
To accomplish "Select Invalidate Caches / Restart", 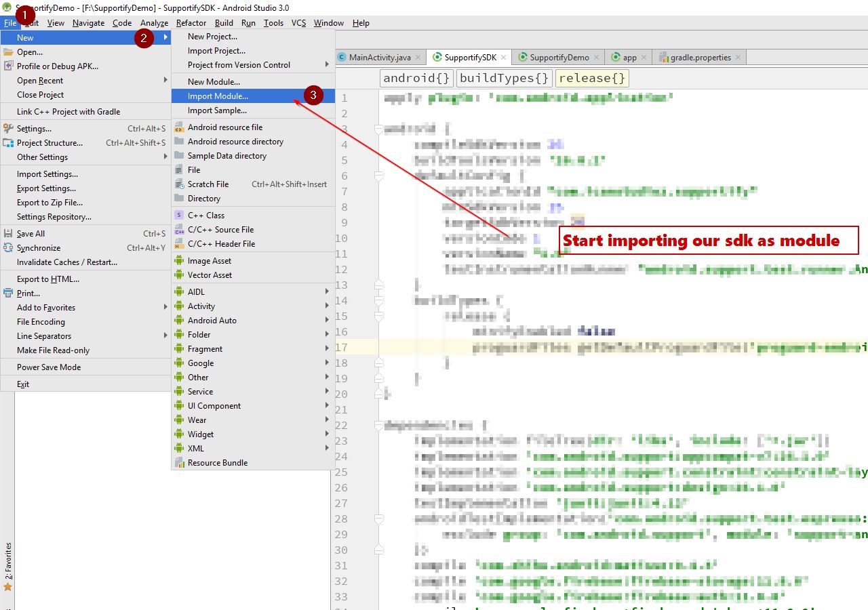I will tap(85, 262).
